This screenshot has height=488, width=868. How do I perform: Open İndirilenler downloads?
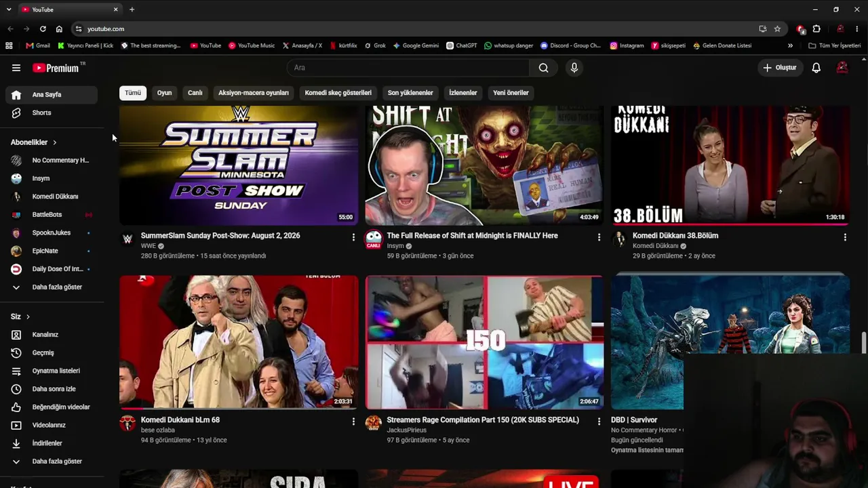click(52, 443)
